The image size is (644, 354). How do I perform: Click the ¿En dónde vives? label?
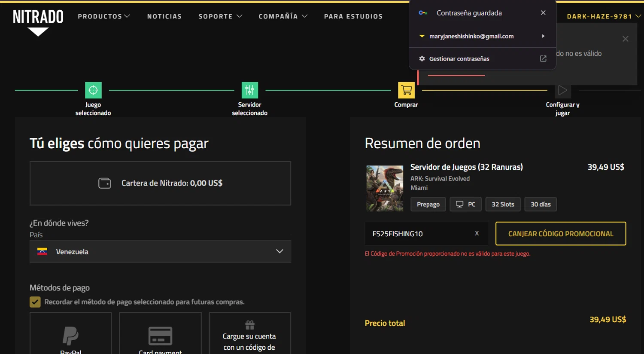click(x=59, y=223)
